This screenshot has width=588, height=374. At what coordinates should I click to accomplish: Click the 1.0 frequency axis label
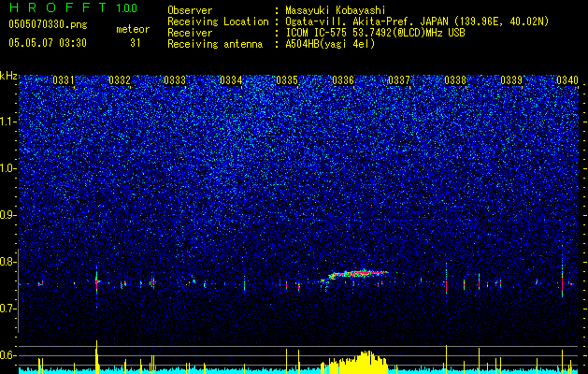coord(8,168)
